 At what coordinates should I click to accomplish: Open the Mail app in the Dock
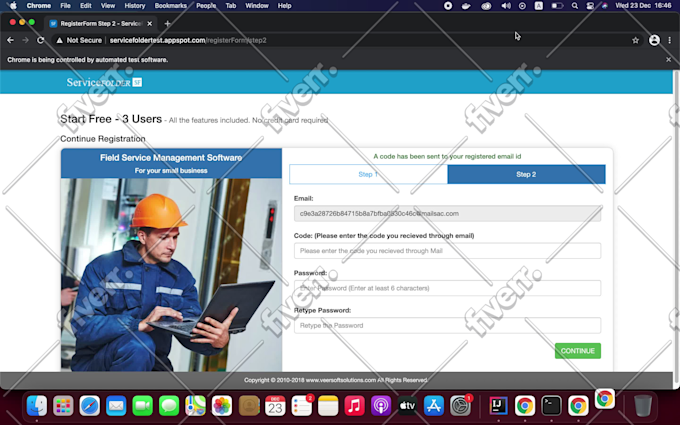(116, 406)
